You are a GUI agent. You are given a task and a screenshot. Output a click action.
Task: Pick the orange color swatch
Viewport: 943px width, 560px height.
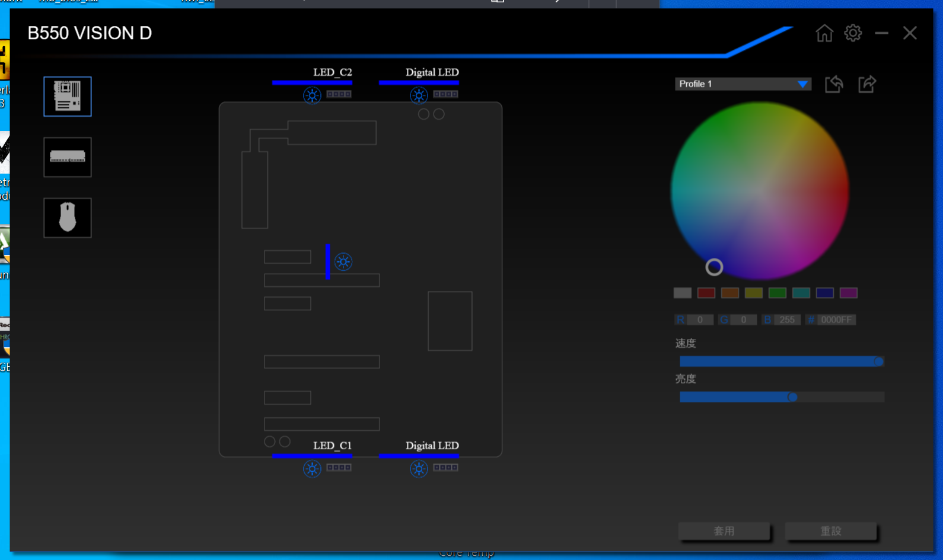[x=730, y=293]
